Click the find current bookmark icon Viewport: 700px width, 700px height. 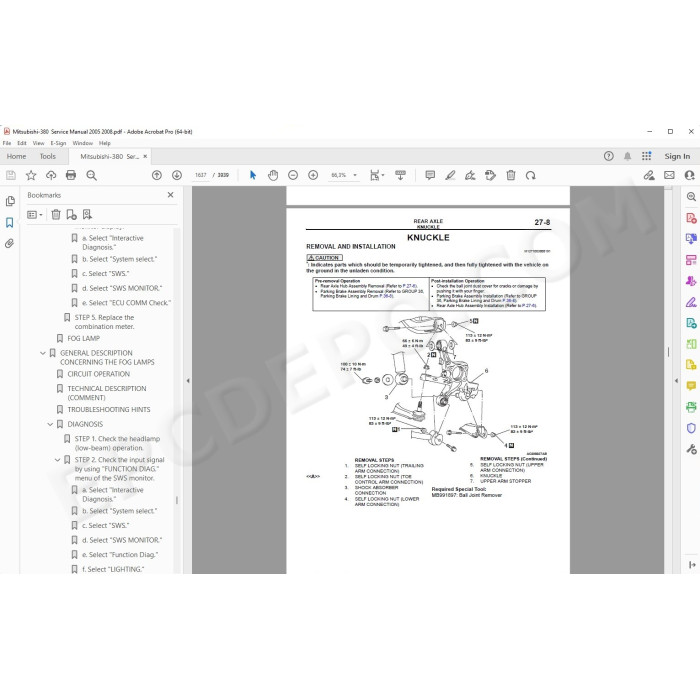[x=88, y=215]
